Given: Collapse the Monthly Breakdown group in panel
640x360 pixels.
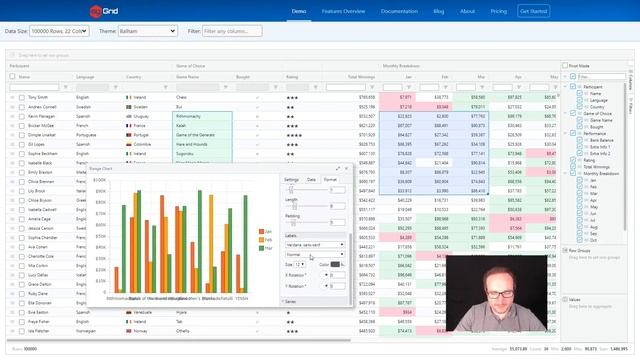Looking at the screenshot, I should (565, 173).
